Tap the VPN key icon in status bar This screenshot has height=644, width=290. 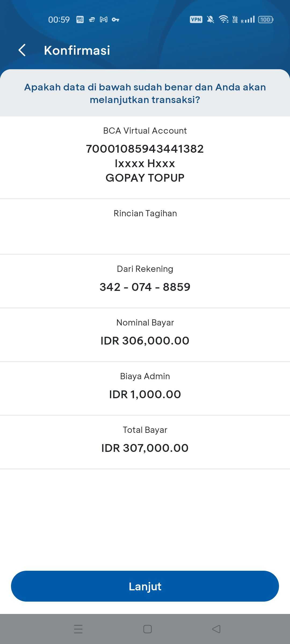pos(115,20)
